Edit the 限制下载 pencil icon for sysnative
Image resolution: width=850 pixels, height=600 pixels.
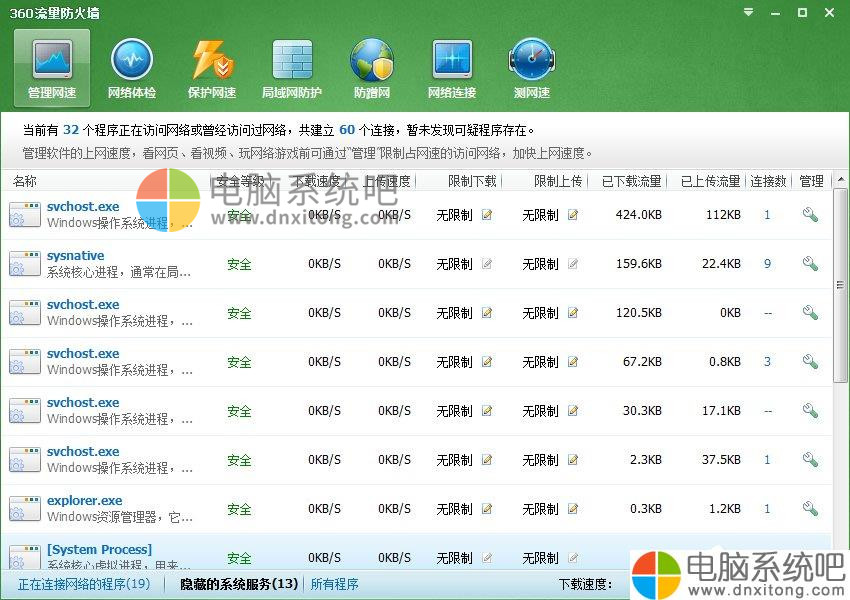(487, 264)
